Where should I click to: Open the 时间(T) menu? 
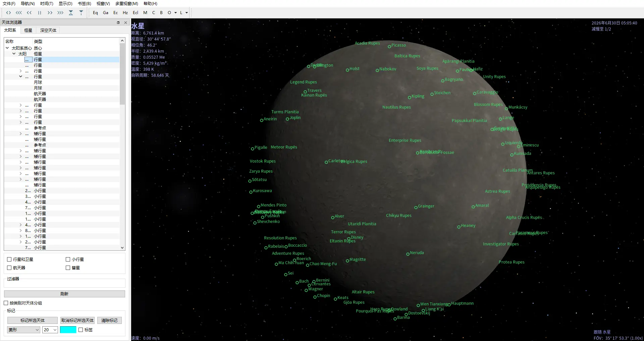47,4
